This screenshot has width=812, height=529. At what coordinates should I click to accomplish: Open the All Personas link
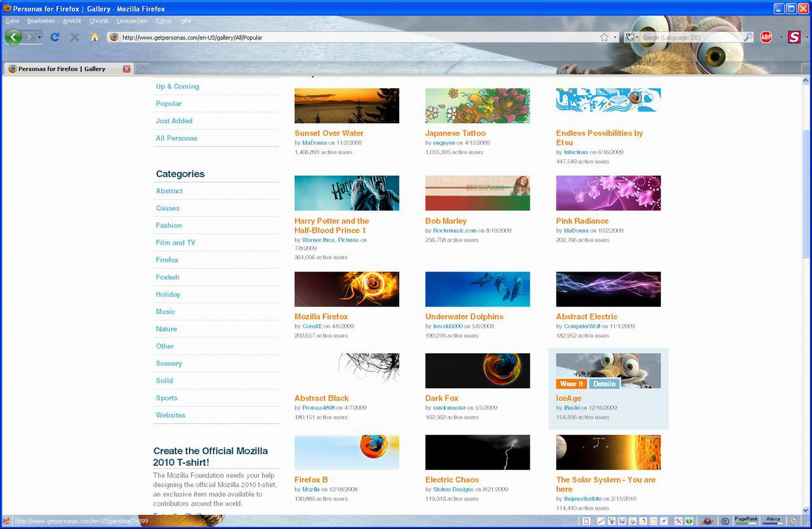[176, 138]
